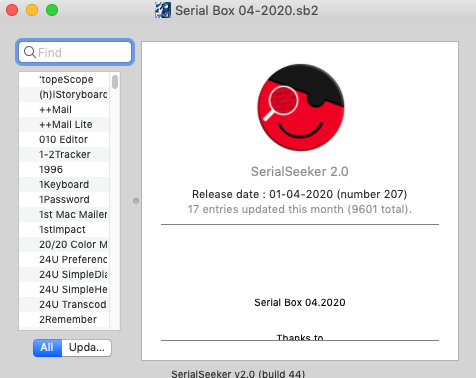
Task: Select the 1st Mac Mailer entry
Action: point(64,214)
